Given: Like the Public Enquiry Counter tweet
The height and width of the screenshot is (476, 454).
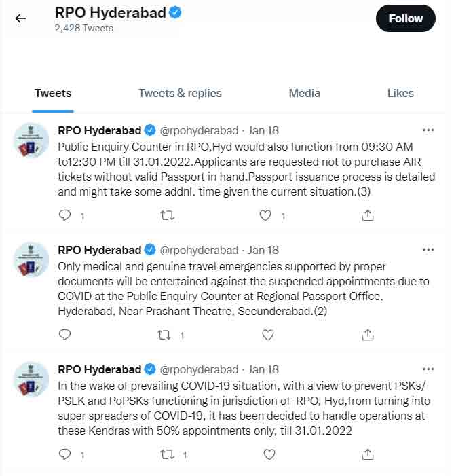Looking at the screenshot, I should pos(265,215).
